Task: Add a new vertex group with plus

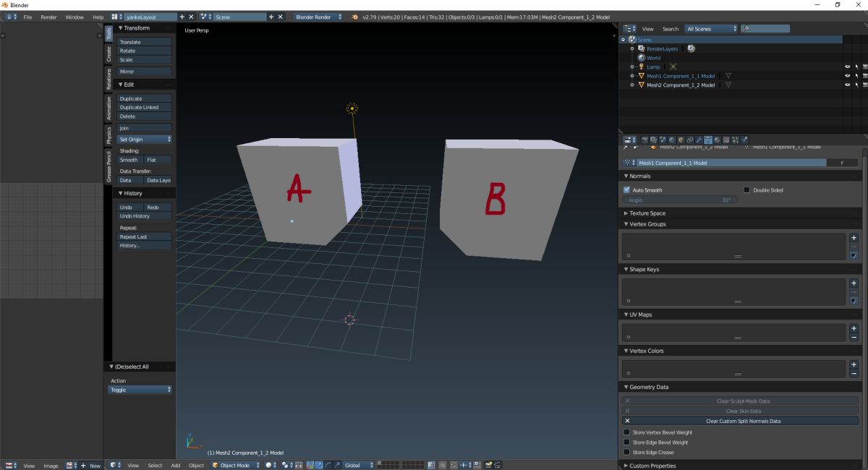Action: click(854, 238)
